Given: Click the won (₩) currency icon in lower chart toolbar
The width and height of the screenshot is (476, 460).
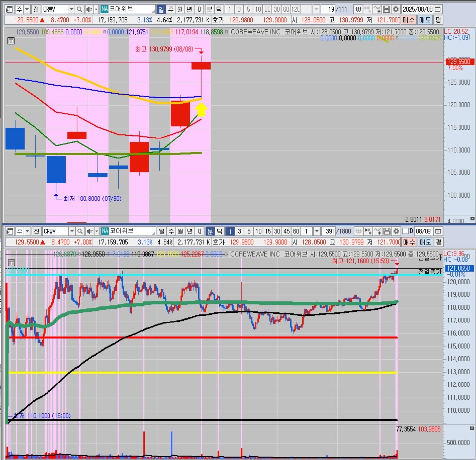Looking at the screenshot, I should tap(359, 231).
